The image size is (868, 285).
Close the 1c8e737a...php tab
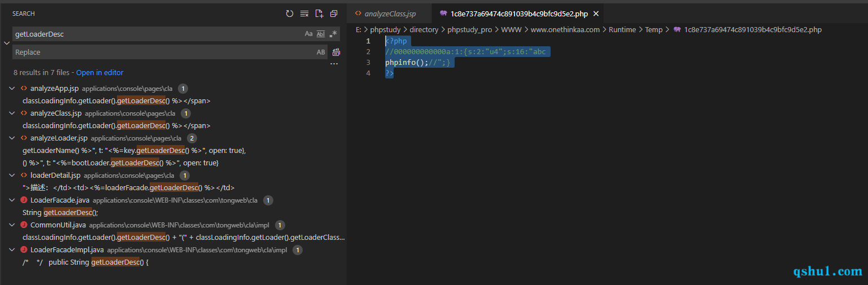(x=596, y=14)
